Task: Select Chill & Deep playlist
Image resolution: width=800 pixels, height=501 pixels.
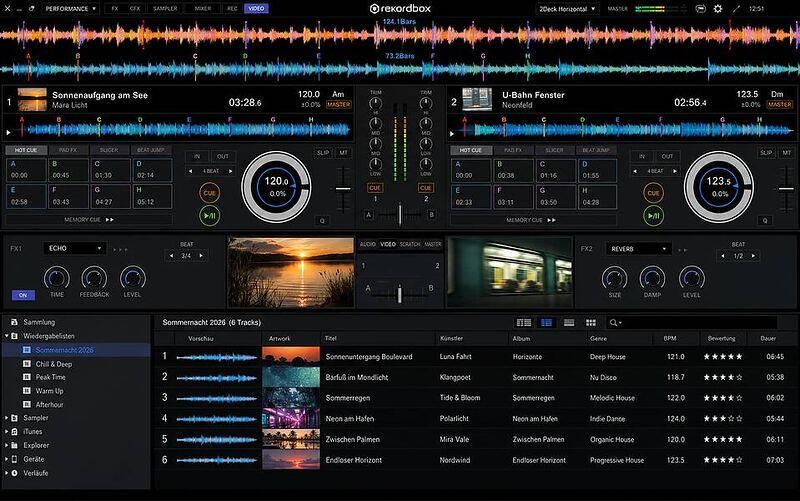Action: click(x=54, y=364)
